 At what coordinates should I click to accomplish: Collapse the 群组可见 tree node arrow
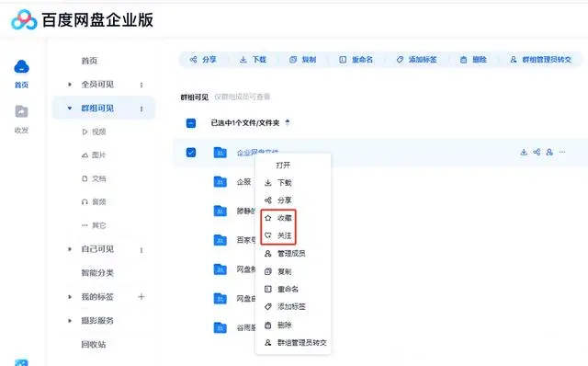tap(70, 109)
